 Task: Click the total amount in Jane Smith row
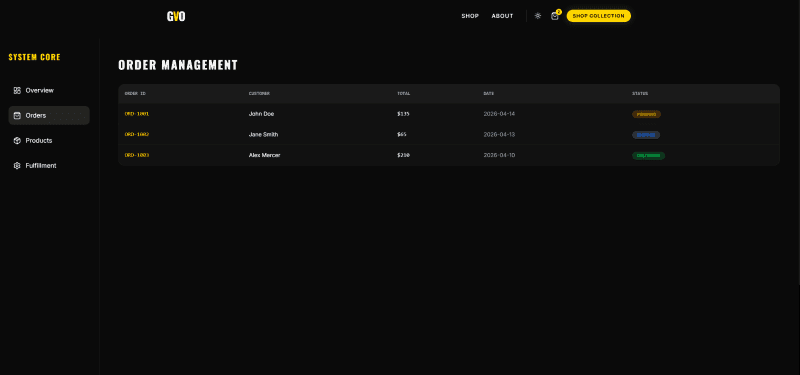(402, 134)
